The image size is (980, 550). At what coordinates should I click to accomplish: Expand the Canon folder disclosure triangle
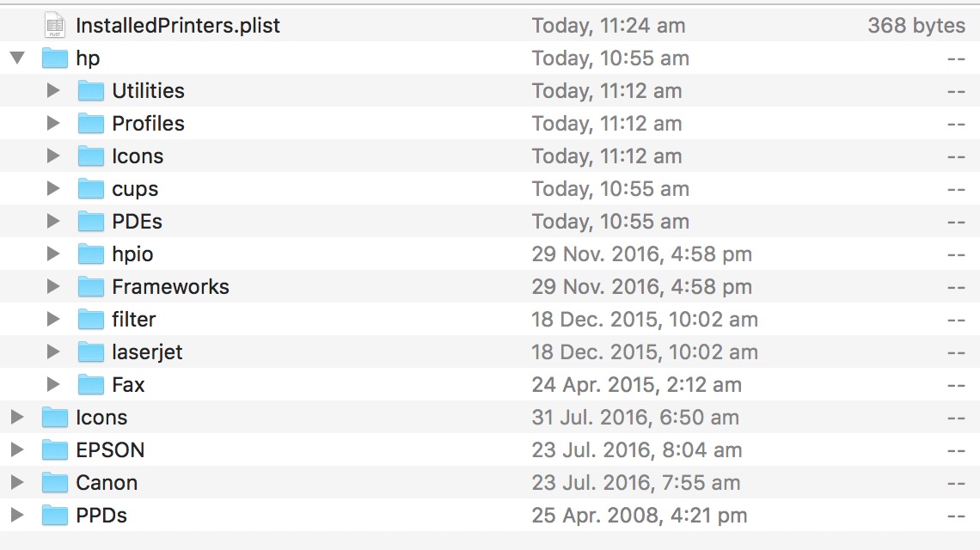pos(17,482)
